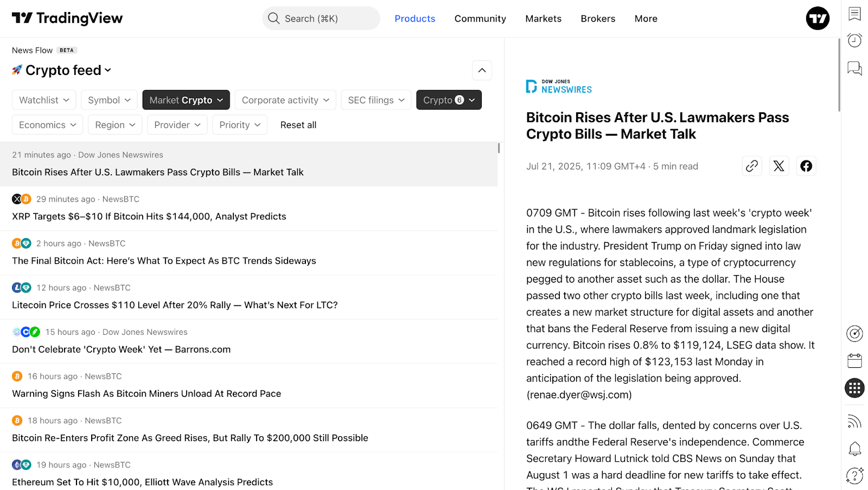This screenshot has width=868, height=490.
Task: Open the Provider filter dropdown
Action: coord(177,125)
